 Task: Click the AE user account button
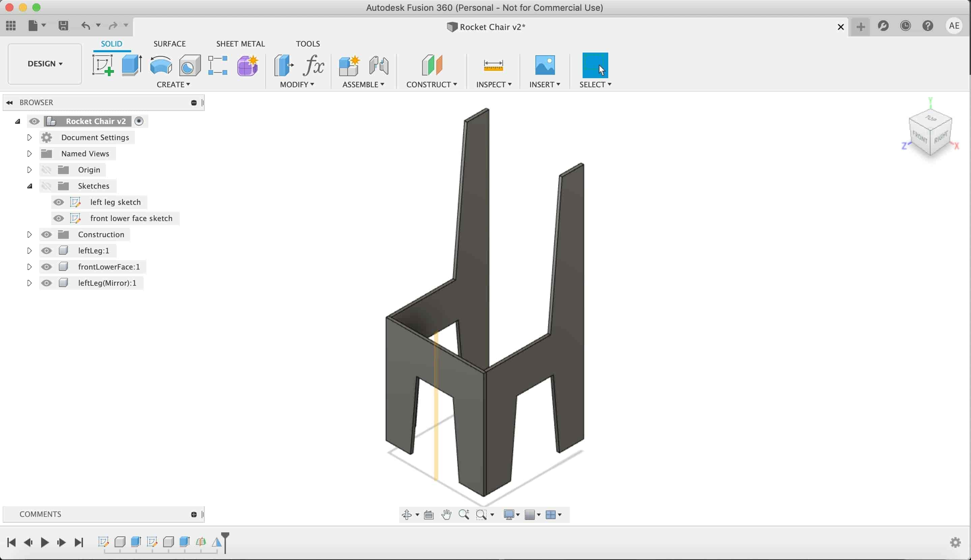click(954, 26)
